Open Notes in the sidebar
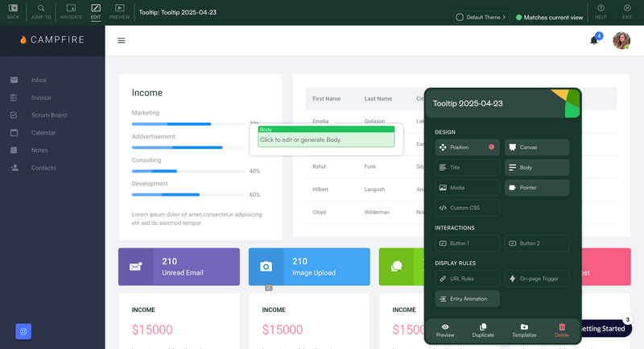The width and height of the screenshot is (644, 349). point(39,151)
